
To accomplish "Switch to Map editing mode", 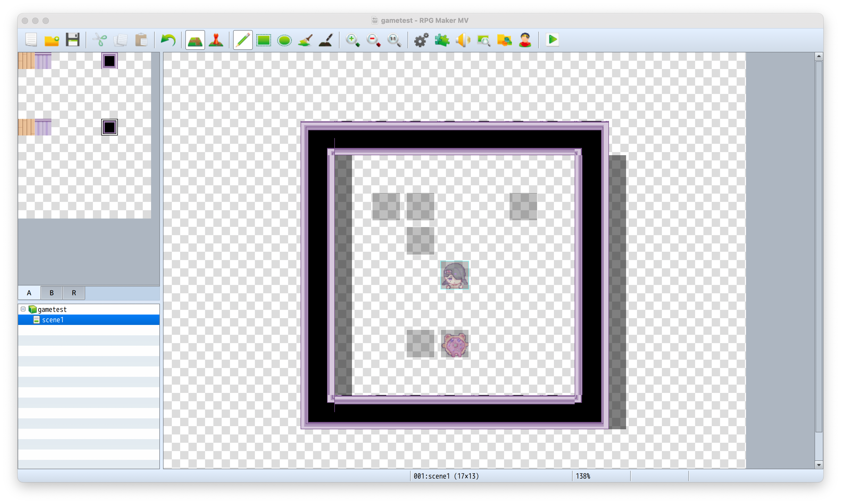I will (195, 40).
